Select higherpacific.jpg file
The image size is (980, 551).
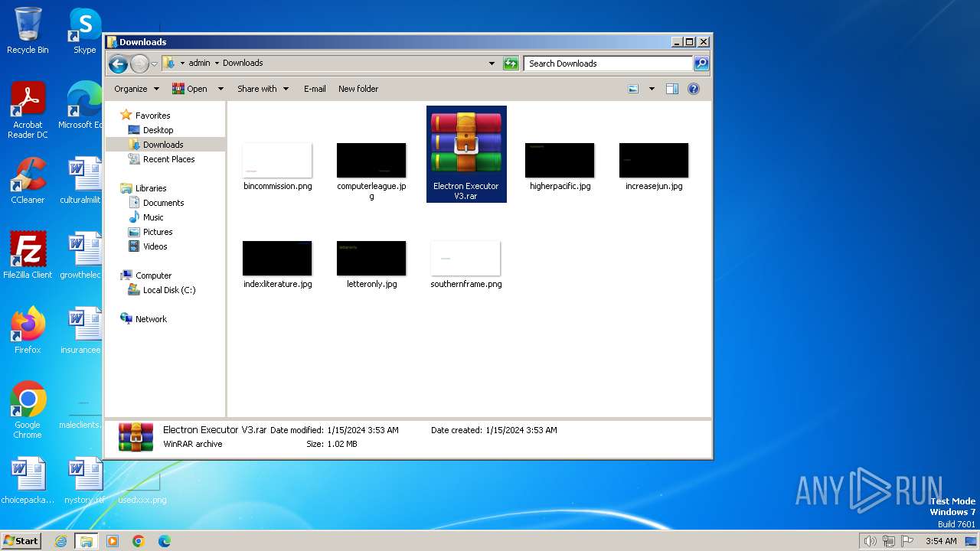[560, 167]
